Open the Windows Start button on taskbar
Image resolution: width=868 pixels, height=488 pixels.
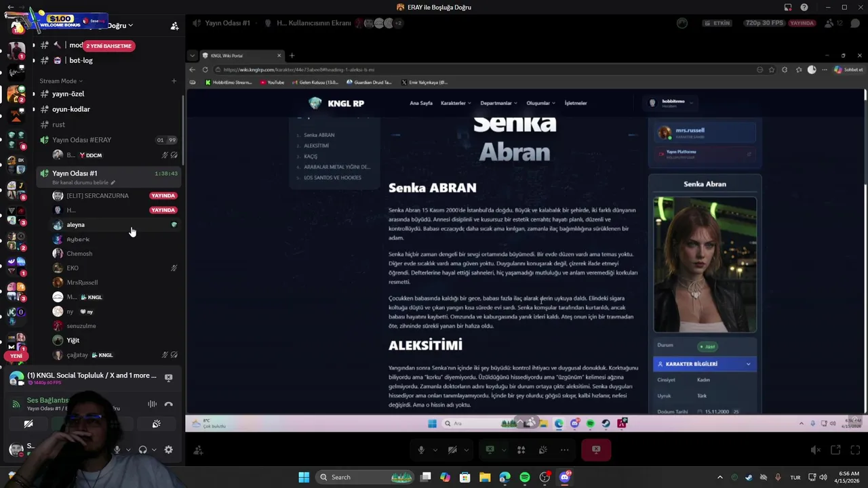tap(304, 477)
